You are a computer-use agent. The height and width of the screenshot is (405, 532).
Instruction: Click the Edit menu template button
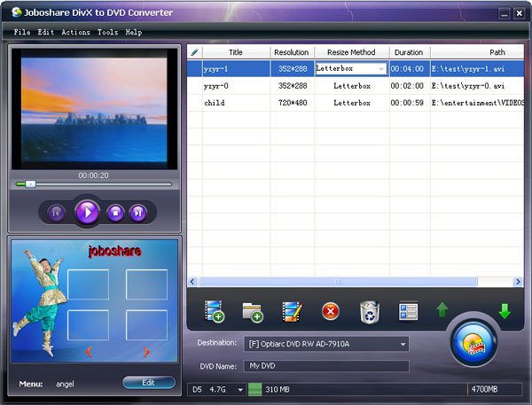click(x=149, y=383)
